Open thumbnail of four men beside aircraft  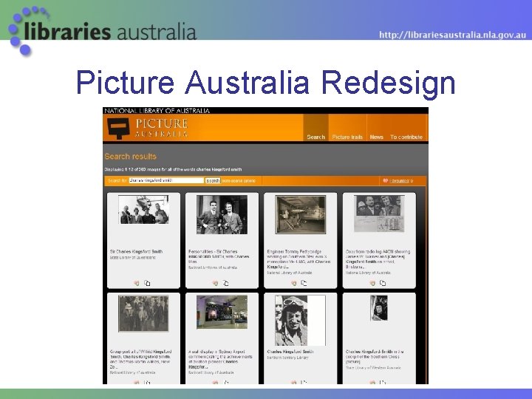tap(143, 209)
